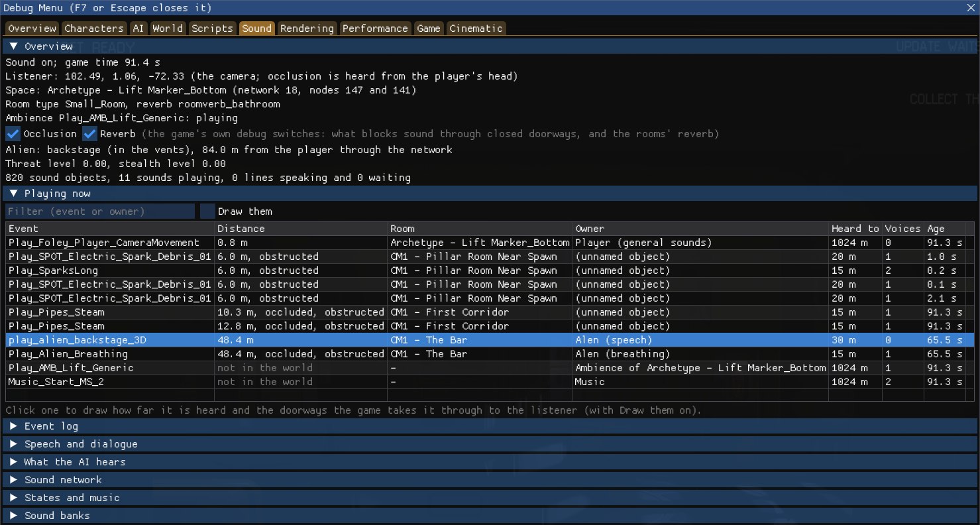The image size is (980, 525).
Task: Sort the table by Event column header
Action: 111,229
